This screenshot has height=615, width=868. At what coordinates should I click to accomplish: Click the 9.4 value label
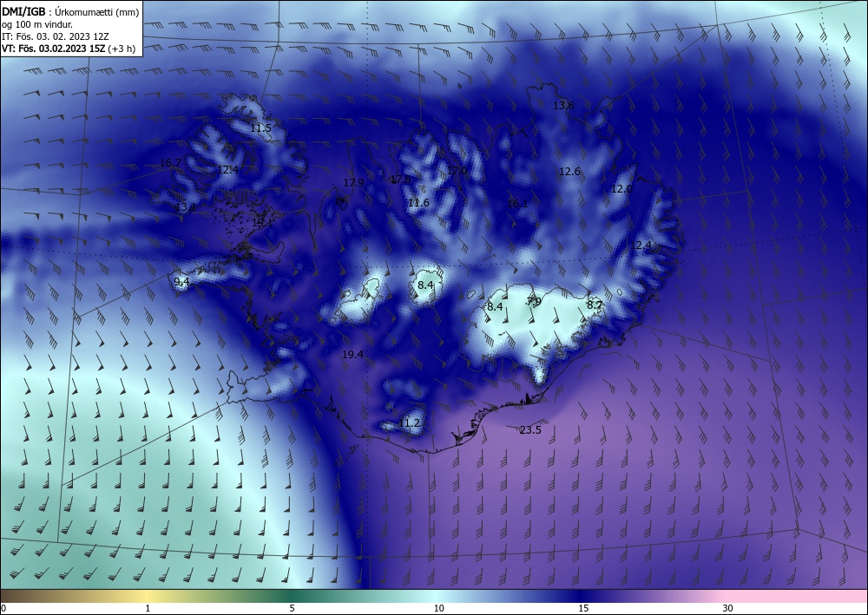click(181, 282)
